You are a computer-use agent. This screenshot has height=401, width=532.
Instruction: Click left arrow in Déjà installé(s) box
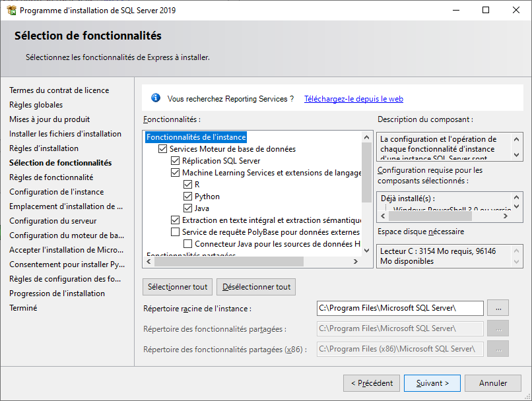point(383,216)
